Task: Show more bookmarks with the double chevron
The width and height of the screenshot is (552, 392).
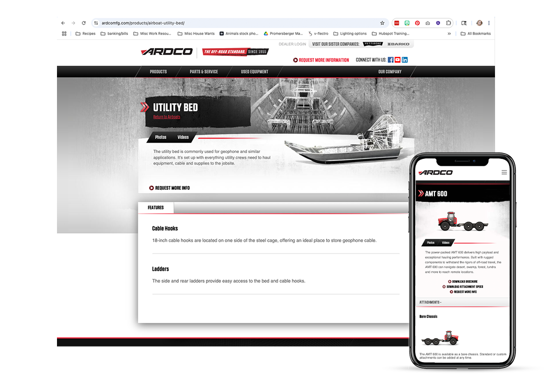Action: coord(449,33)
